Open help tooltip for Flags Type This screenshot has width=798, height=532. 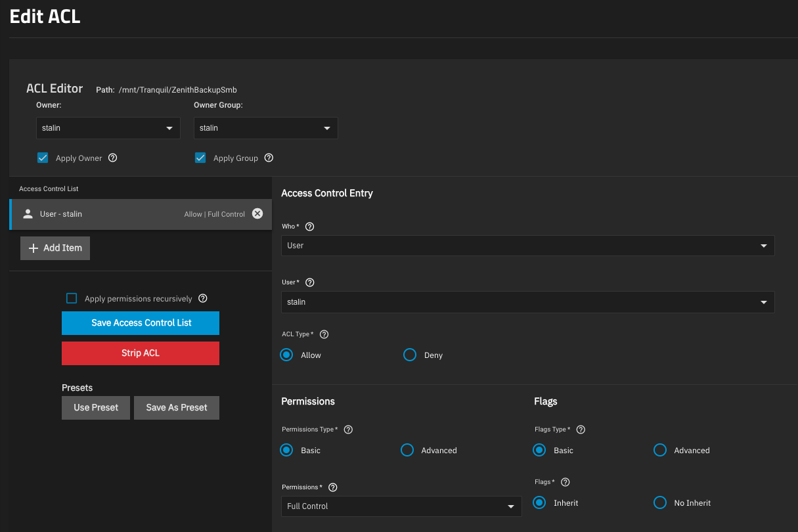tap(581, 430)
